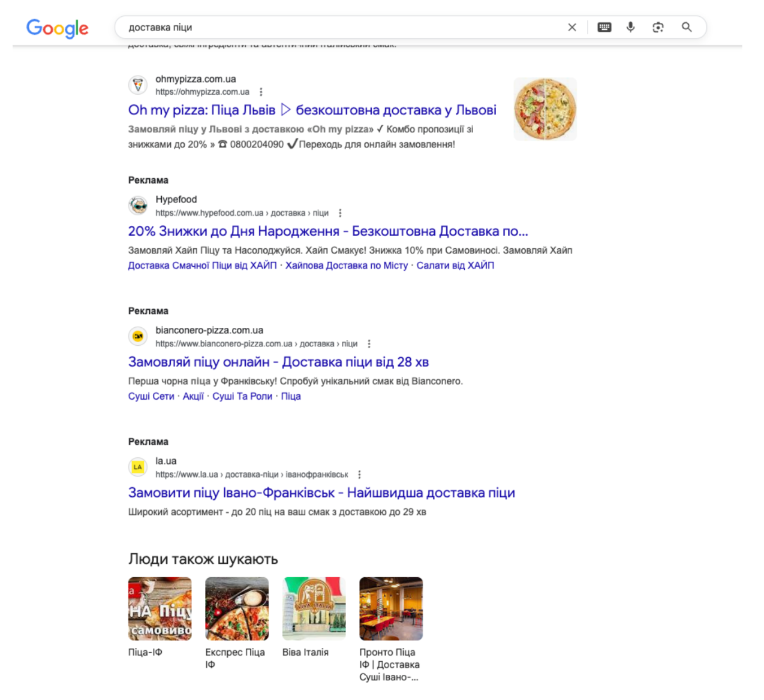Viewport: 764px width, 700px height.
Task: Click the Hypefood site favicon
Action: [x=138, y=206]
